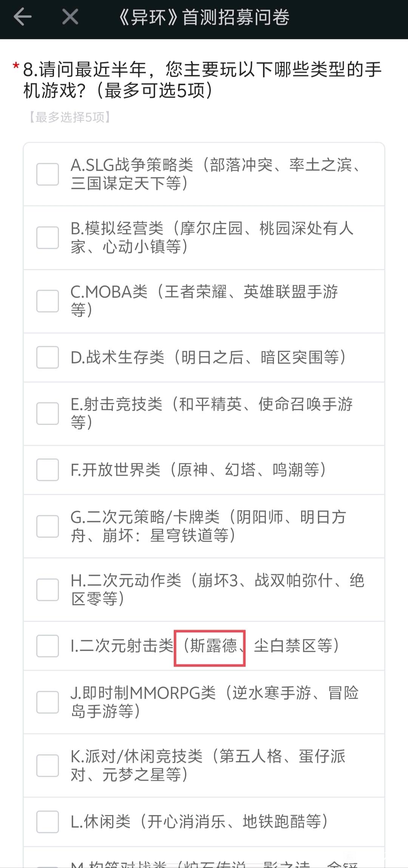Screen dimensions: 408x868
Task: Tick the L.休闲类 checkbox
Action: click(48, 822)
